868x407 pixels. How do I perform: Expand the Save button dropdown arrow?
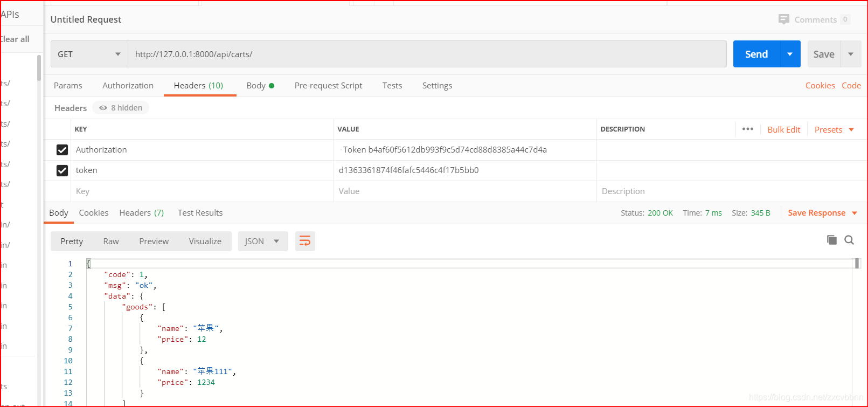pos(851,54)
